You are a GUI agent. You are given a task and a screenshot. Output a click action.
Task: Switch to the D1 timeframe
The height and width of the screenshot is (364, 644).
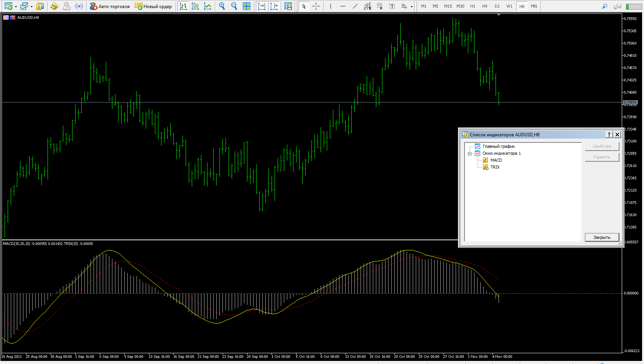pos(497,6)
